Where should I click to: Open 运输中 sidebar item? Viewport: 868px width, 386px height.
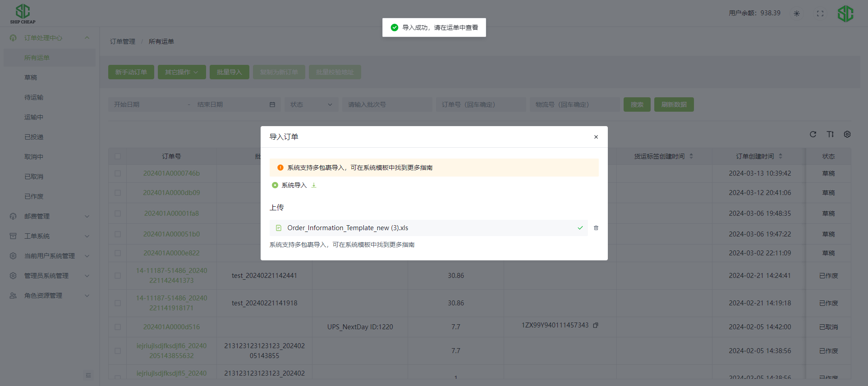[34, 117]
